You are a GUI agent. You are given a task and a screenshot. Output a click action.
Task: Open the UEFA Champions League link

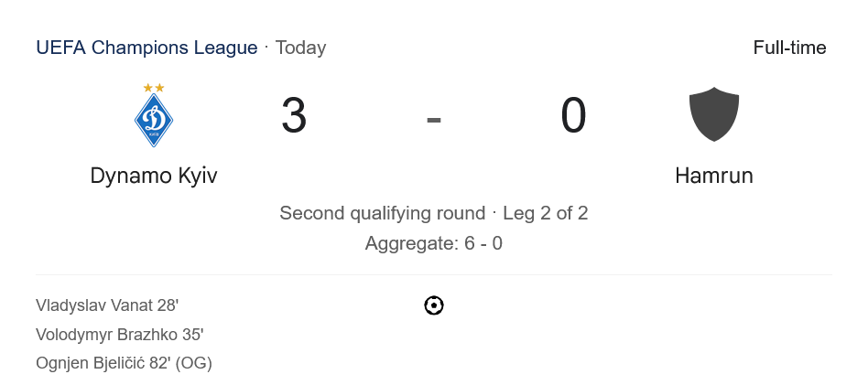pos(146,48)
